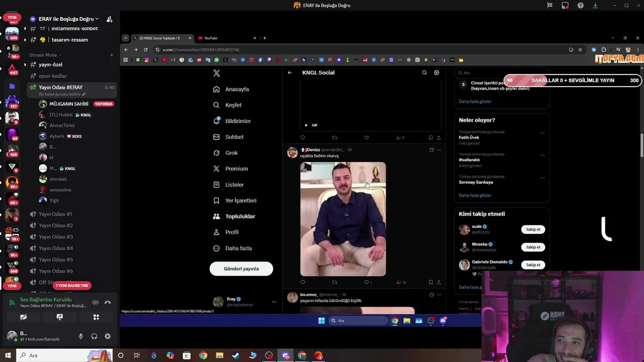
Task: Toggle noise suppression waveform icon
Action: click(x=96, y=303)
